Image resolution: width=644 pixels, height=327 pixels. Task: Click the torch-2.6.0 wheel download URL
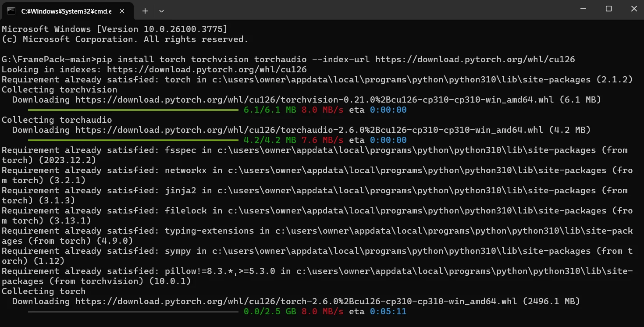[295, 302]
